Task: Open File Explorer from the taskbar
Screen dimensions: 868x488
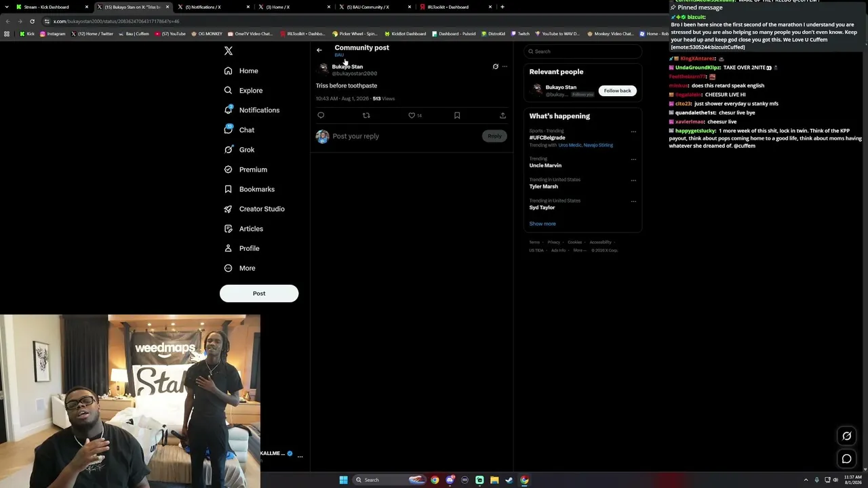Action: pos(494,480)
